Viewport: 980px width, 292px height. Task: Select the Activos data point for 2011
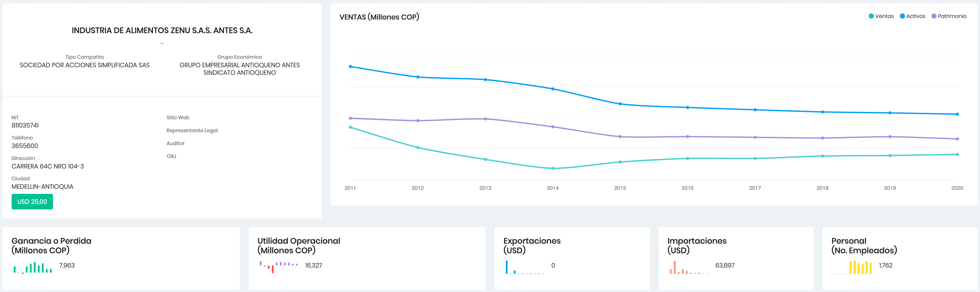pyautogui.click(x=350, y=67)
